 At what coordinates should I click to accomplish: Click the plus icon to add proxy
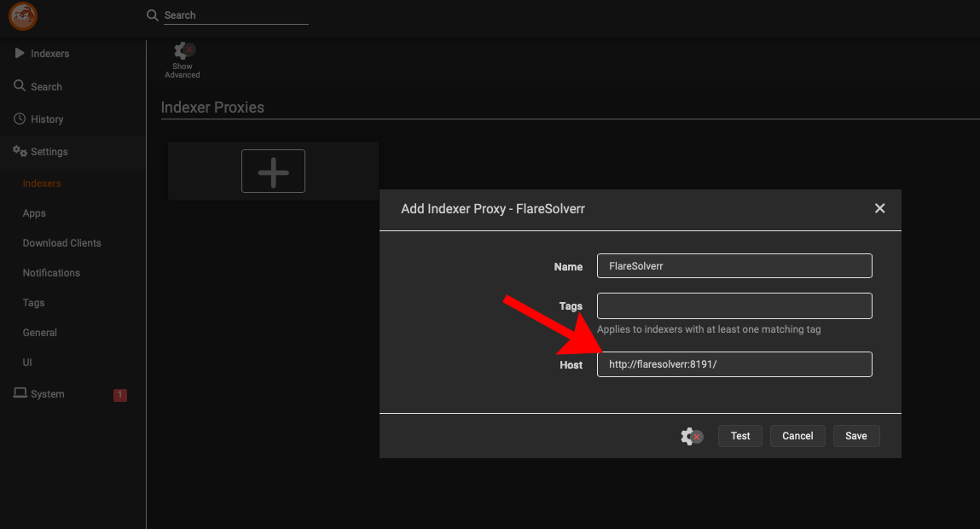pyautogui.click(x=273, y=171)
